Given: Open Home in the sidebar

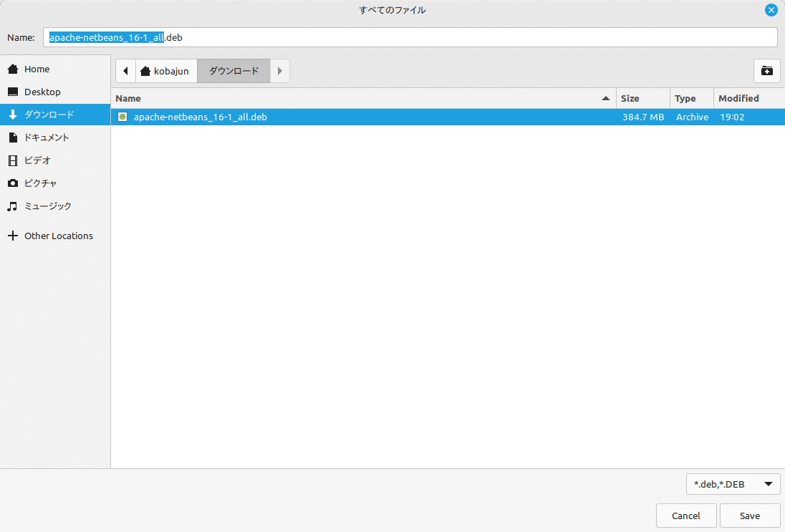Looking at the screenshot, I should [55, 69].
